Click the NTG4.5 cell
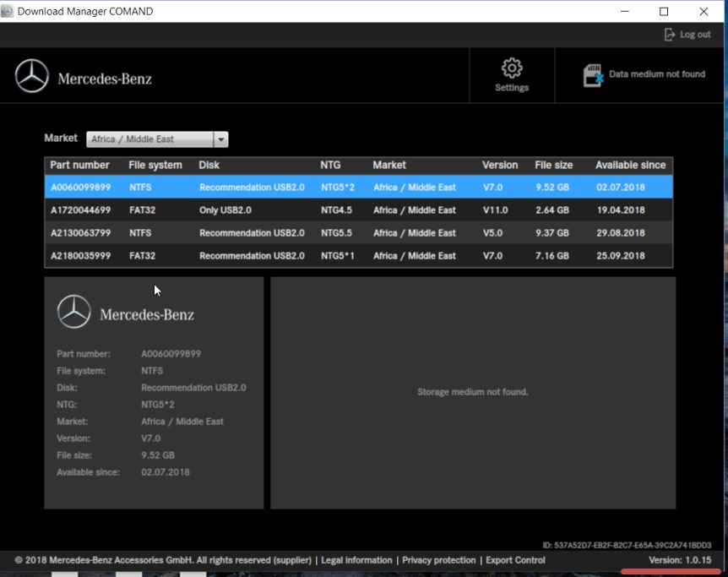This screenshot has height=577, width=728. click(336, 210)
